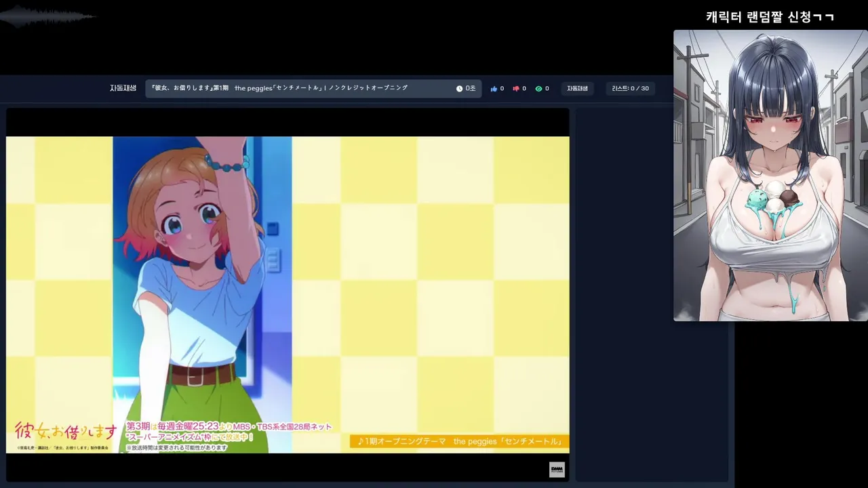The width and height of the screenshot is (868, 488).
Task: Click the 1期オープニングテーマ yellow caption banner
Action: pos(459,441)
